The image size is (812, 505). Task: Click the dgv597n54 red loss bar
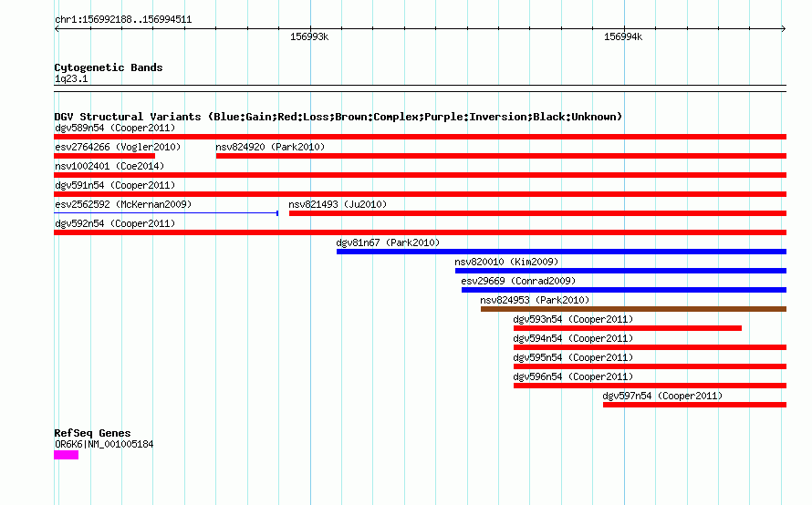tap(694, 405)
